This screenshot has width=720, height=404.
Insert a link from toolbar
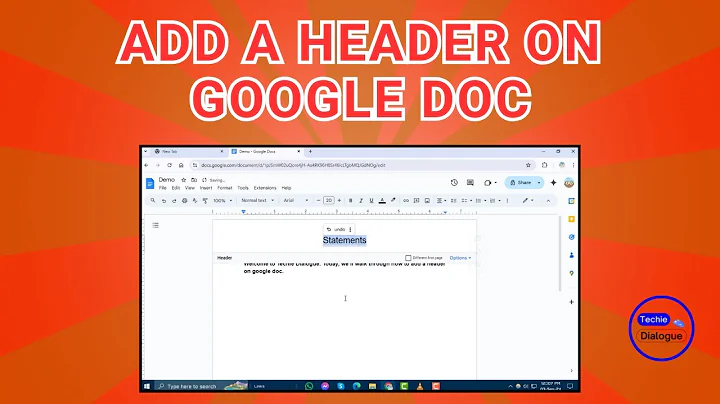click(406, 201)
